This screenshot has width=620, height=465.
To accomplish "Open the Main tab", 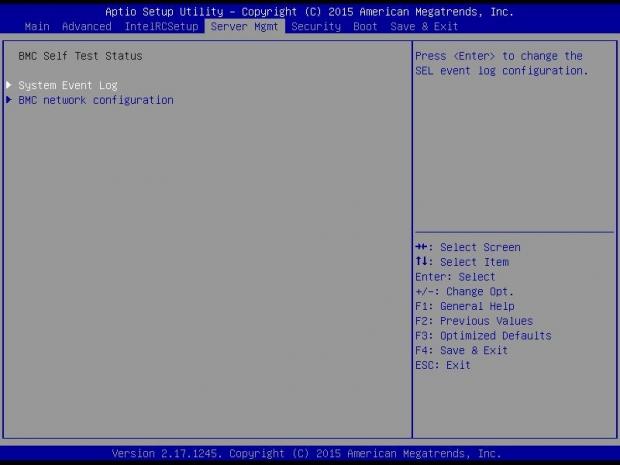I will click(37, 26).
